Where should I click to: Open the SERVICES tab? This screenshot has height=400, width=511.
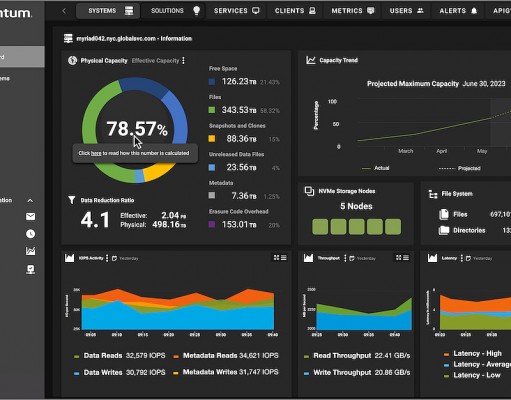[237, 11]
